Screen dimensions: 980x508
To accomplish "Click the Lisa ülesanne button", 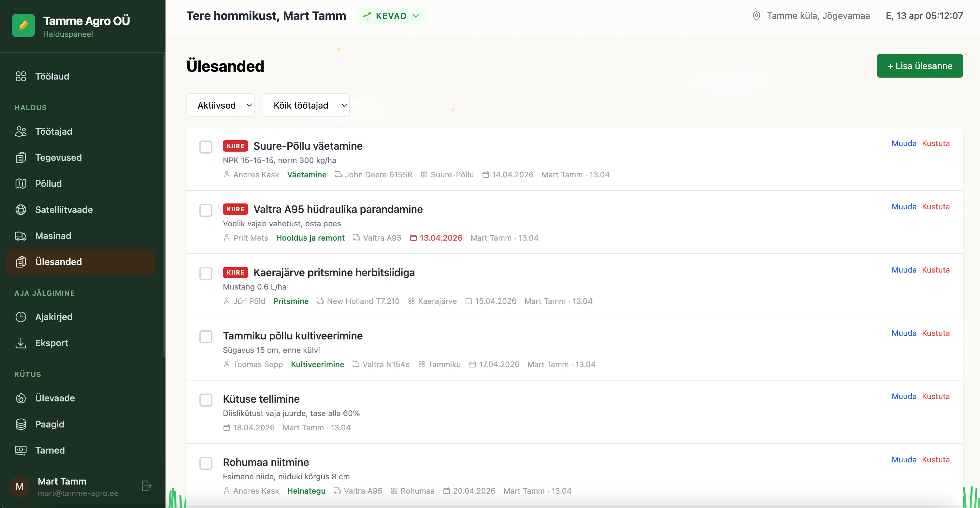I will [x=919, y=66].
